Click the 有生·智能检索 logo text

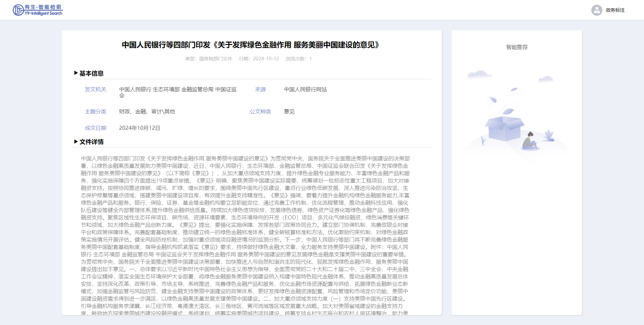pos(43,7)
